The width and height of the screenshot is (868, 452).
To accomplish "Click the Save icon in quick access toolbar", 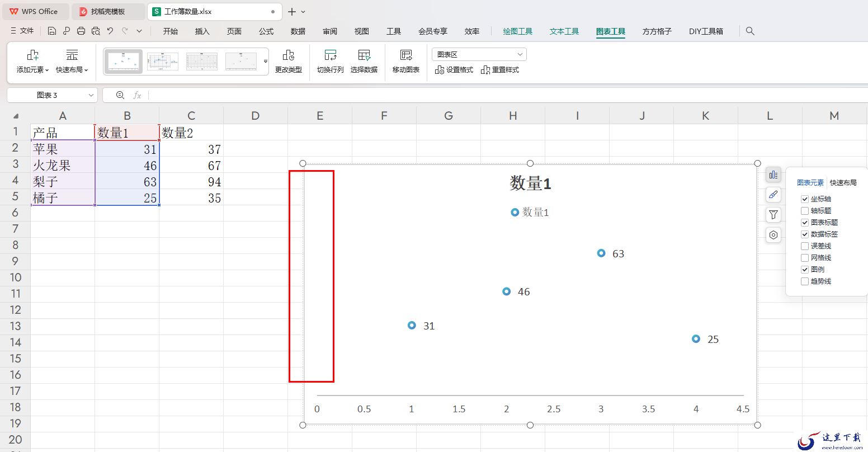I will tap(52, 31).
